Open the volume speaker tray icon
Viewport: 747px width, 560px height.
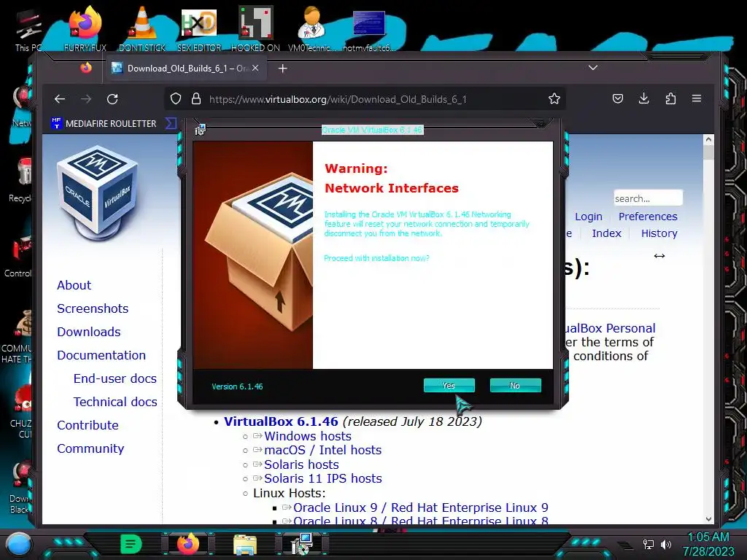(666, 544)
